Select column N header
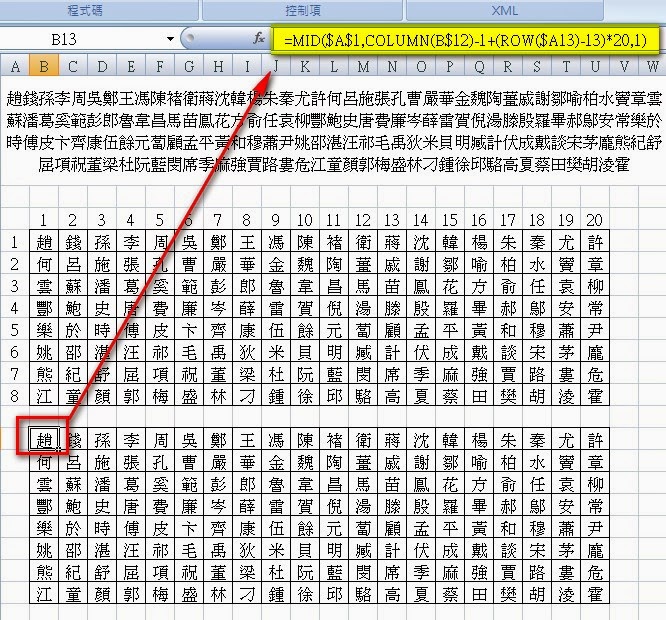 [392, 66]
